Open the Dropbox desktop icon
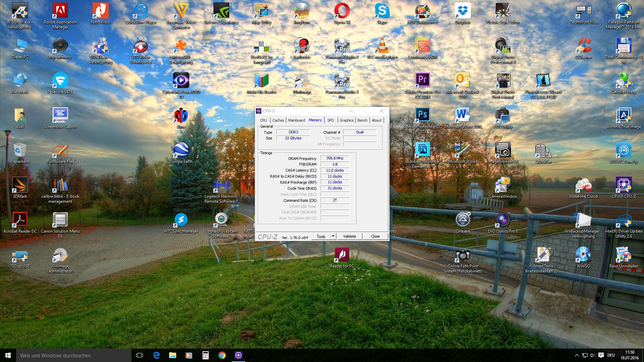The width and height of the screenshot is (644, 362). coord(463,11)
